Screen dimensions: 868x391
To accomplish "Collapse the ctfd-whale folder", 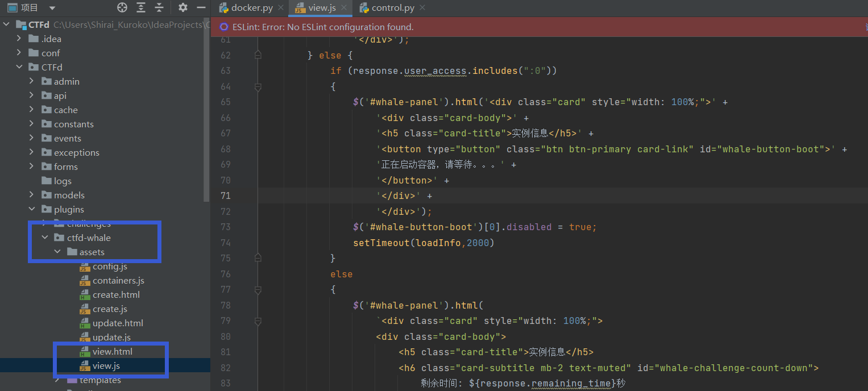I will tap(45, 238).
